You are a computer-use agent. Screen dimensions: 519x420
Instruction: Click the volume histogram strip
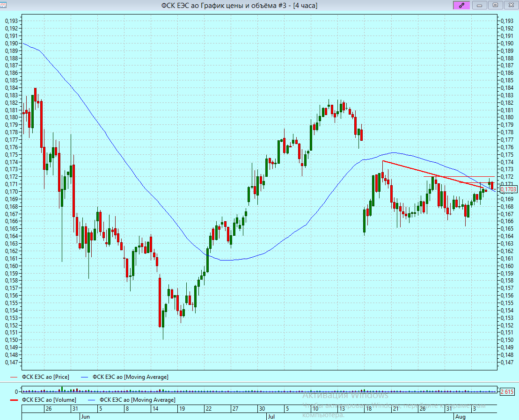coord(259,389)
